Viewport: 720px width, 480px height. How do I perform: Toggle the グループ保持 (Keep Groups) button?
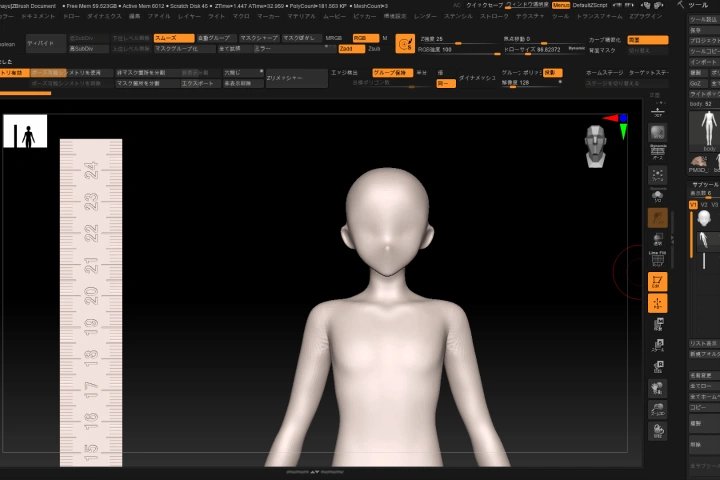click(x=393, y=73)
